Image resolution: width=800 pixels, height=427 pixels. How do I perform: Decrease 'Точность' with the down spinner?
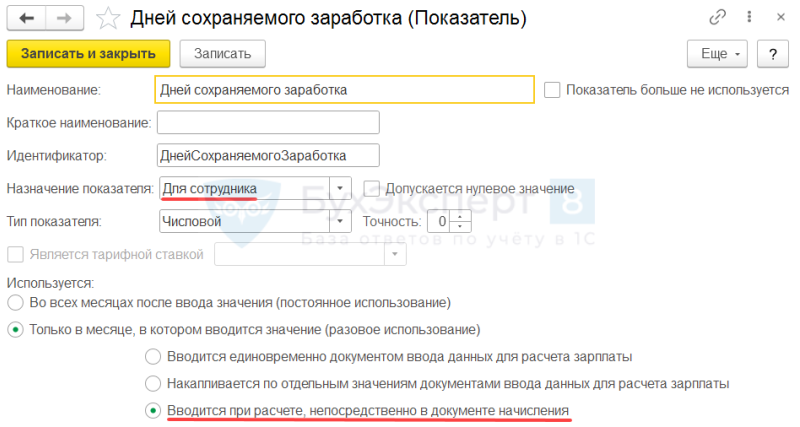[x=460, y=227]
